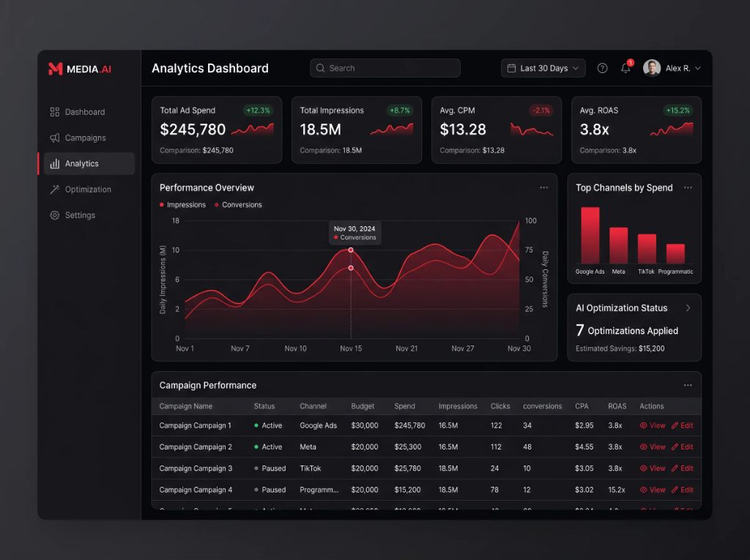Click the TikTok spend bar
750x560 pixels.
(647, 249)
